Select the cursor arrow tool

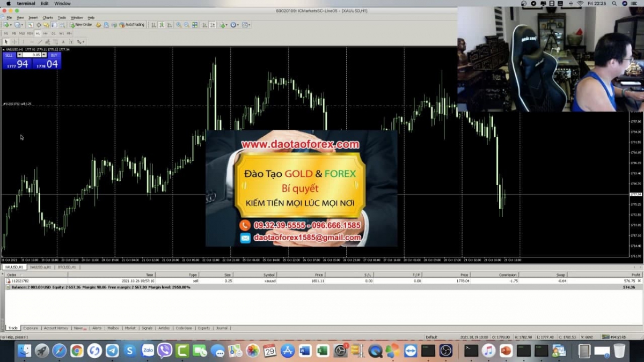point(6,42)
